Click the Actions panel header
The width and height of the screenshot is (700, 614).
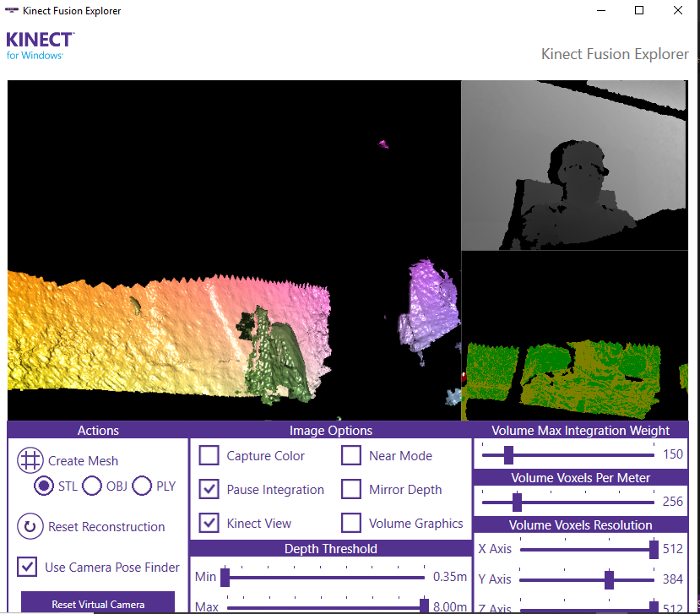pyautogui.click(x=98, y=430)
